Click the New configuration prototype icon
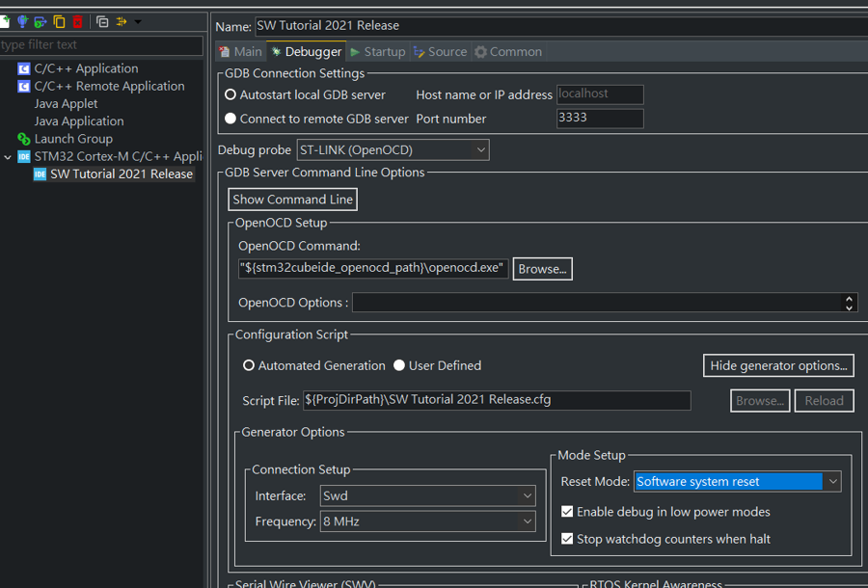Viewport: 868px width, 588px height. pyautogui.click(x=22, y=21)
